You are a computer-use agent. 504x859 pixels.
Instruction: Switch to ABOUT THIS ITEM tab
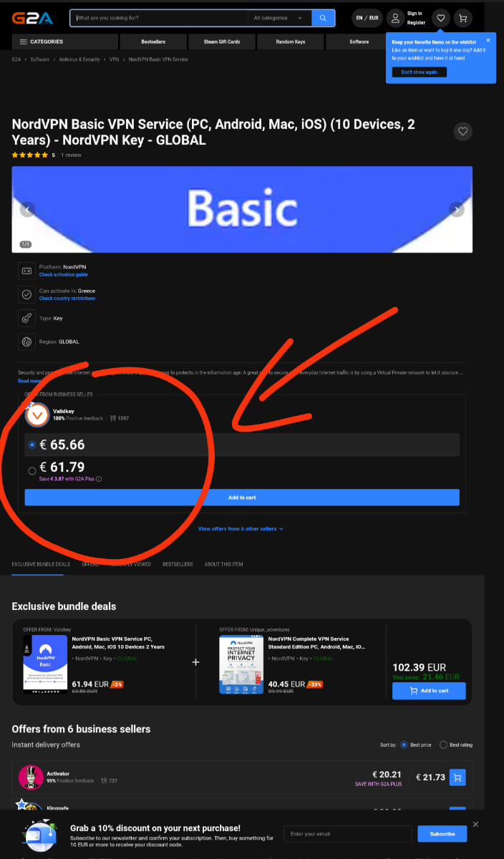click(223, 564)
